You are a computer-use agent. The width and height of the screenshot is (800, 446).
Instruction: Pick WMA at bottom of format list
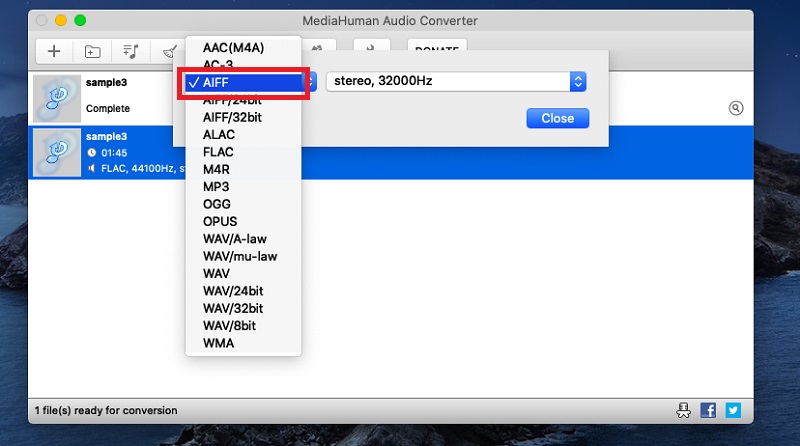coord(218,343)
